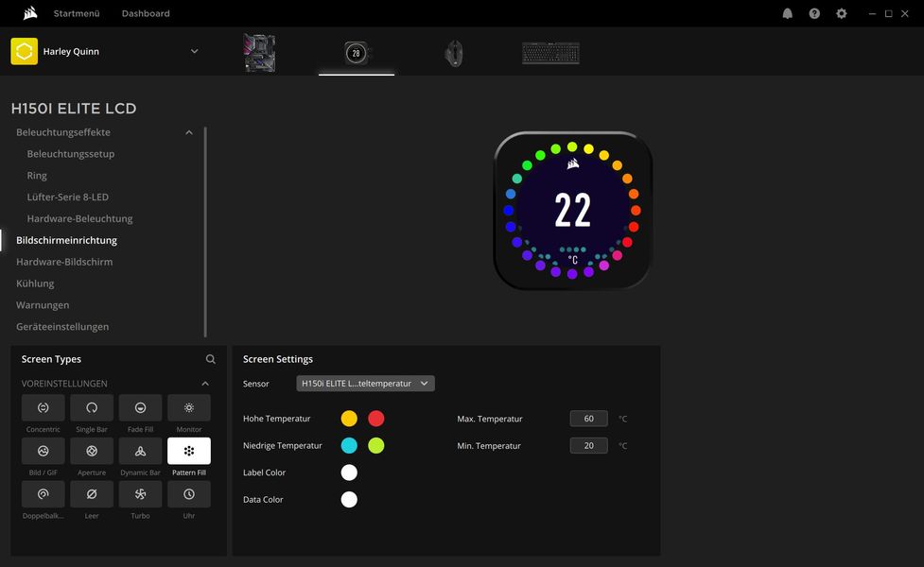Click the Screen Settings heading
The width and height of the screenshot is (924, 567).
coord(277,359)
